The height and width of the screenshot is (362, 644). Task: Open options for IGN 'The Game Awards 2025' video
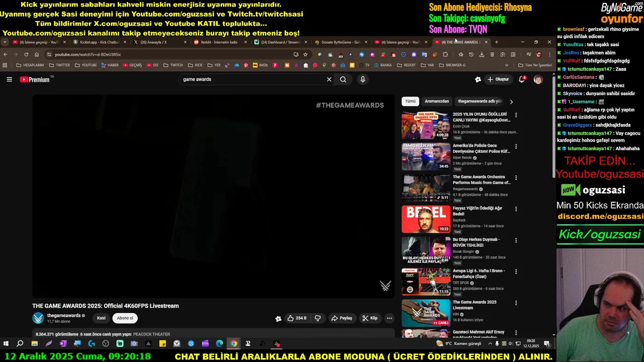pyautogui.click(x=516, y=303)
